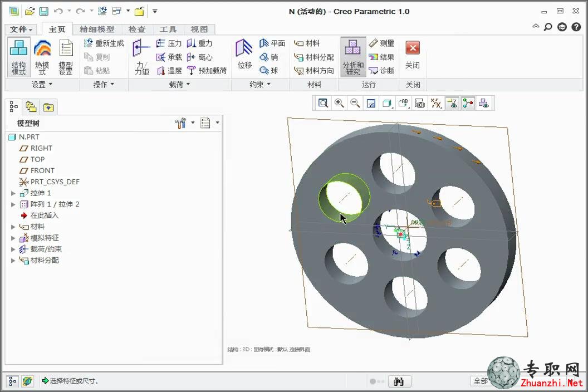Click the close-window folder icon in quick access toolbar
The width and height of the screenshot is (588, 392).
140,11
